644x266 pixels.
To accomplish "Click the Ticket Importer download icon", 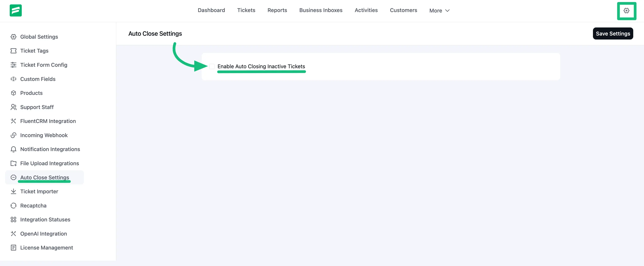I will pyautogui.click(x=14, y=191).
